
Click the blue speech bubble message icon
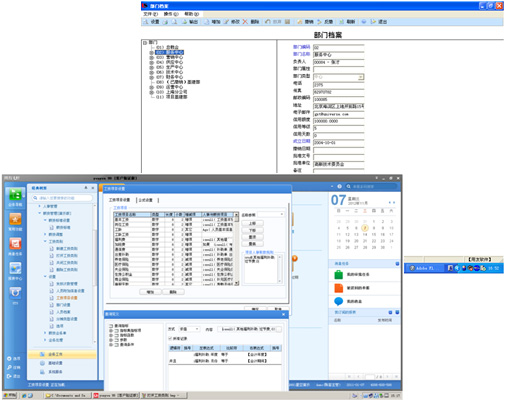click(x=339, y=301)
